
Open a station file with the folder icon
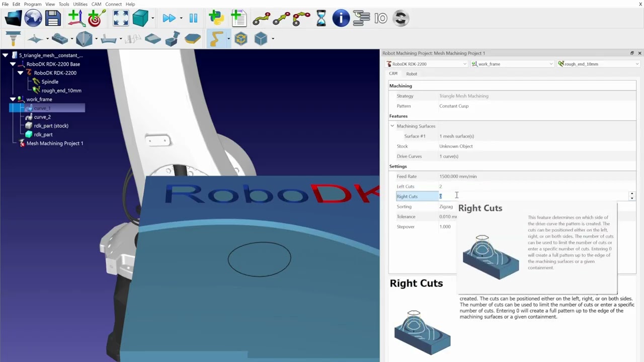point(13,19)
